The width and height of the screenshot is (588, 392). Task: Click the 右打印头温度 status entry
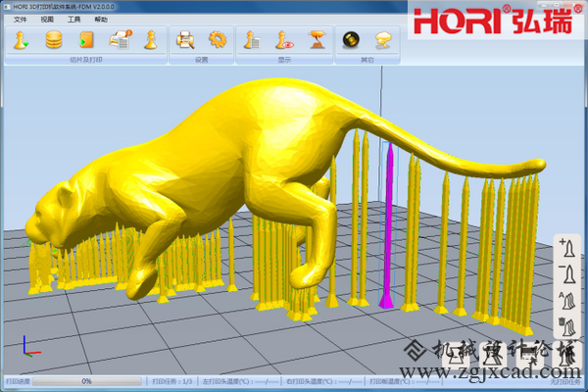click(x=324, y=381)
